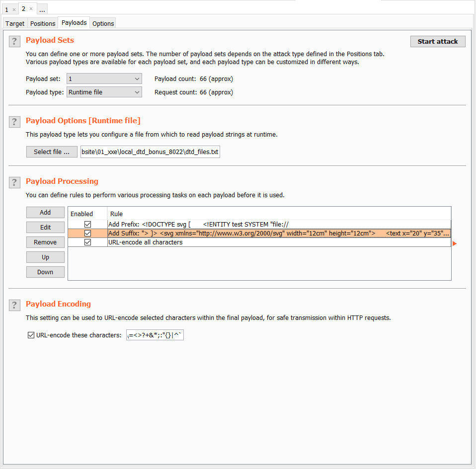
Task: Toggle URL-encode all characters rule checkbox
Action: click(x=88, y=242)
